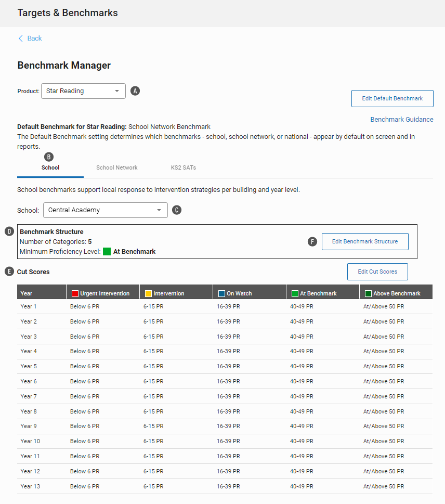
Task: Select the Year 13 row label
Action: coord(30,486)
